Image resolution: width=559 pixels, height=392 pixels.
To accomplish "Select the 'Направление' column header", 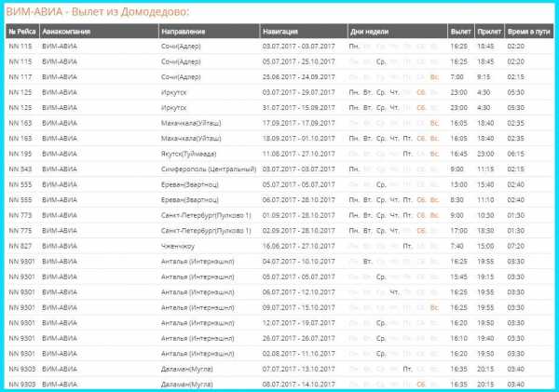I will point(184,30).
